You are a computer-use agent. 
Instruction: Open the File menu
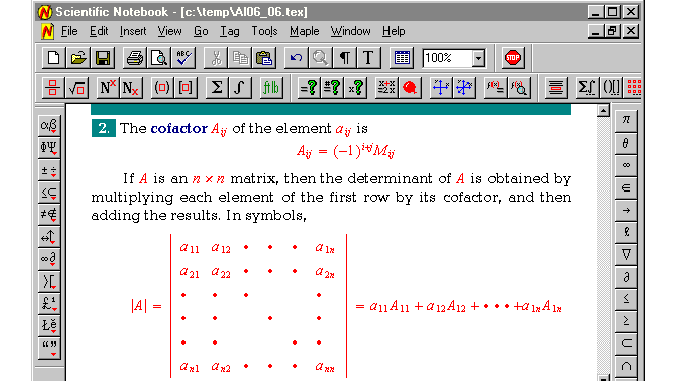(69, 31)
